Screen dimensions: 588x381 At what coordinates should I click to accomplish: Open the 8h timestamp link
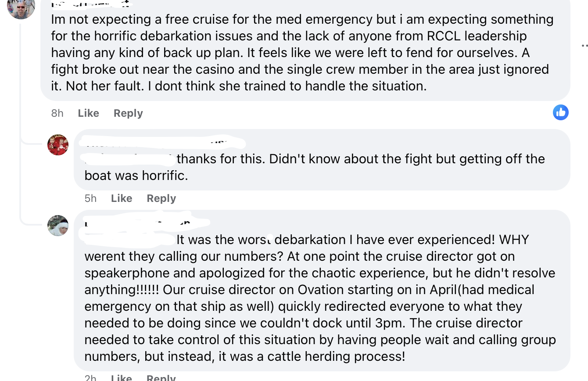click(x=57, y=113)
